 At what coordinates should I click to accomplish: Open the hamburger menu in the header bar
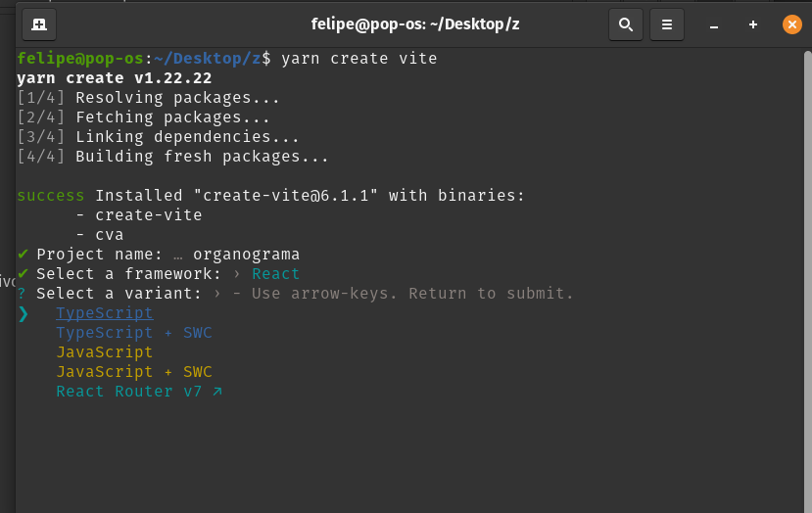(x=667, y=23)
